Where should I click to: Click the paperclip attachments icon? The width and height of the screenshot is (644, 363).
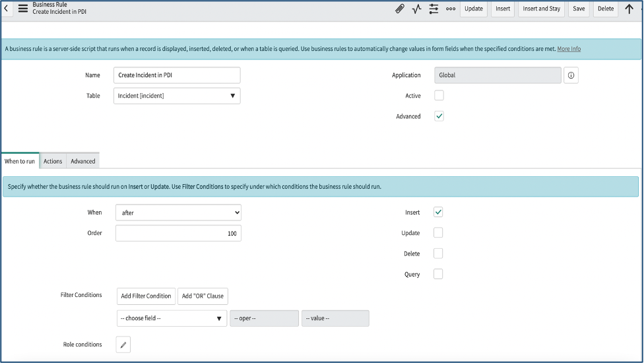[x=400, y=9]
